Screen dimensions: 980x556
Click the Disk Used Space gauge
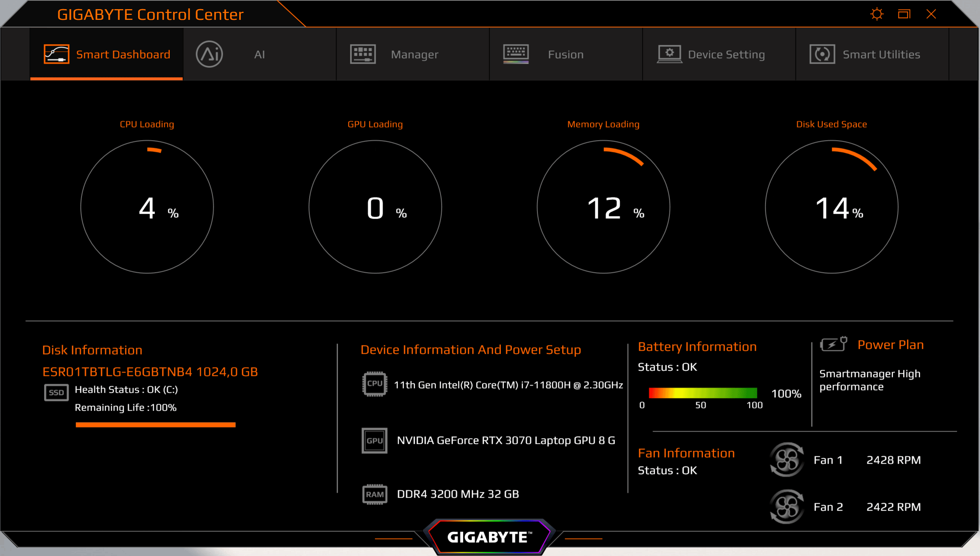831,206
